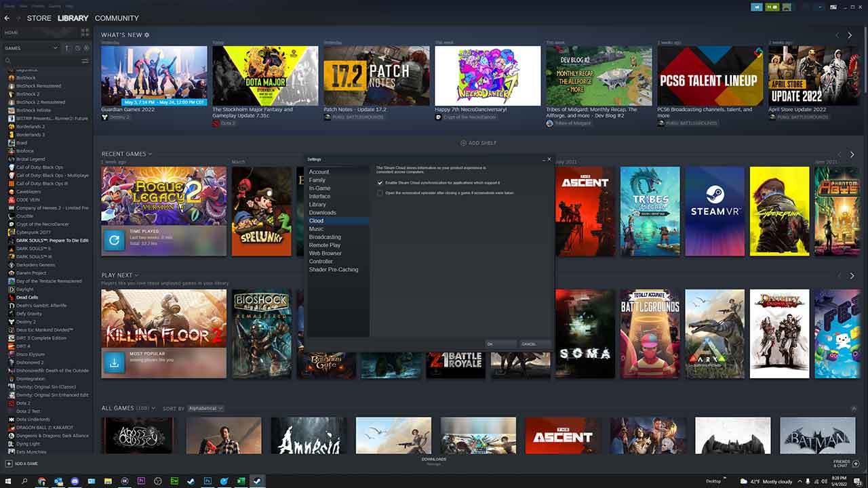
Task: Open the Store tab
Action: (x=39, y=18)
